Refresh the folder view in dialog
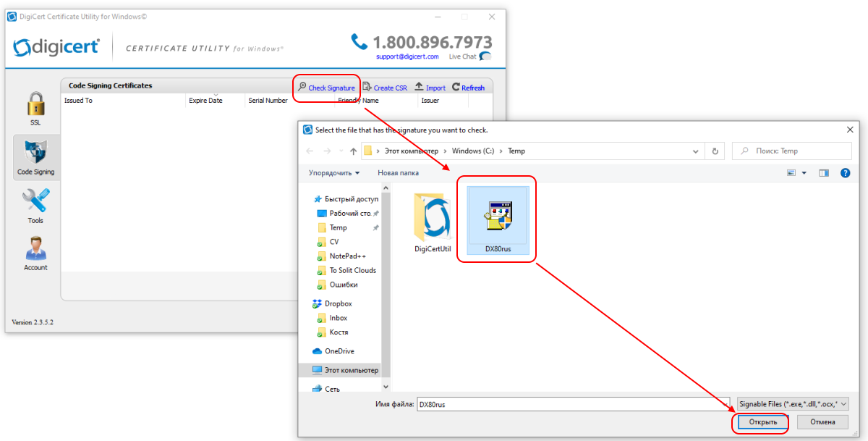868x441 pixels. pyautogui.click(x=715, y=151)
